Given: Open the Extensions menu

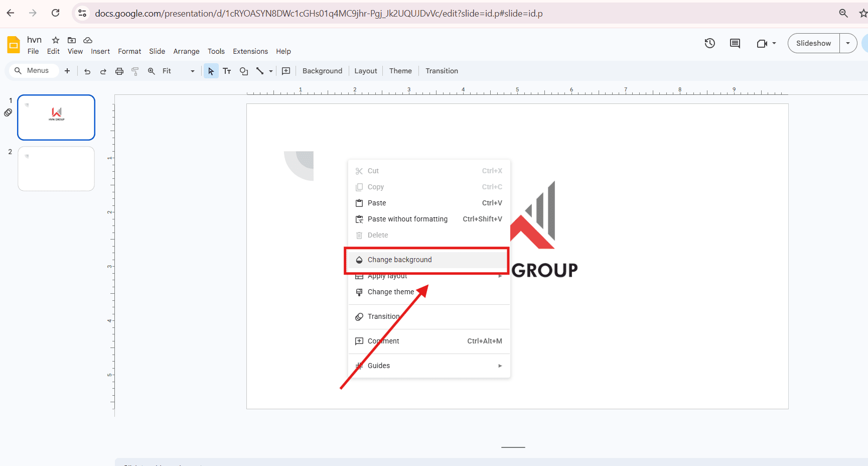Looking at the screenshot, I should click(250, 51).
